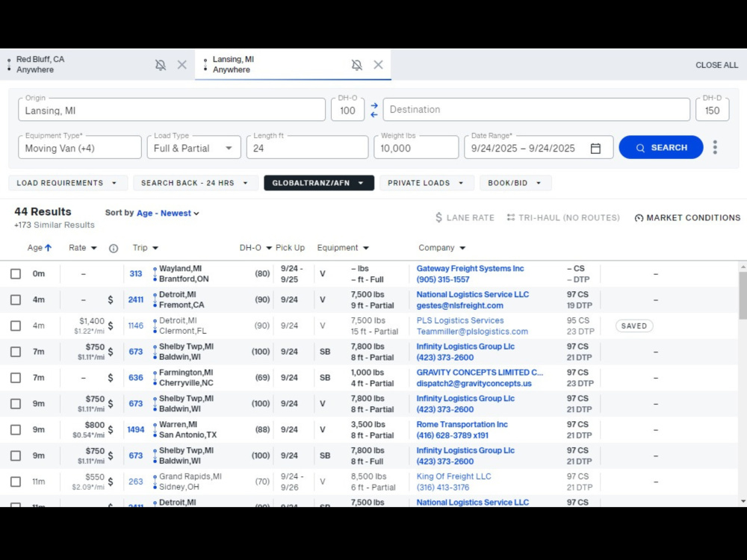Click dollar icon on Farmington to Cherryville row
Screen dimensions: 747x560
tap(111, 378)
